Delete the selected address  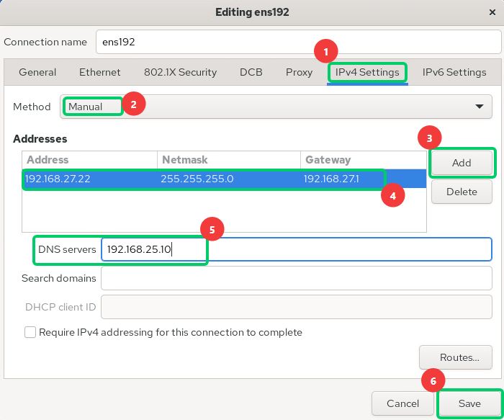point(462,192)
